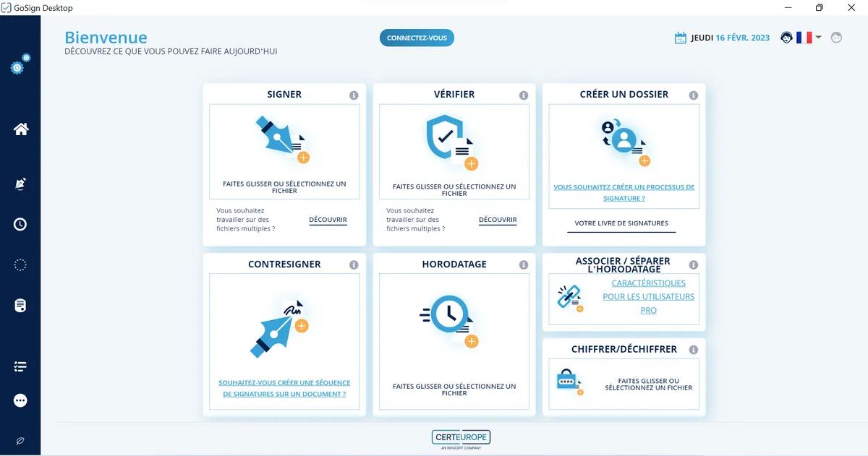868x456 pixels.
Task: Click the HORODATAGE card title
Action: (x=454, y=264)
